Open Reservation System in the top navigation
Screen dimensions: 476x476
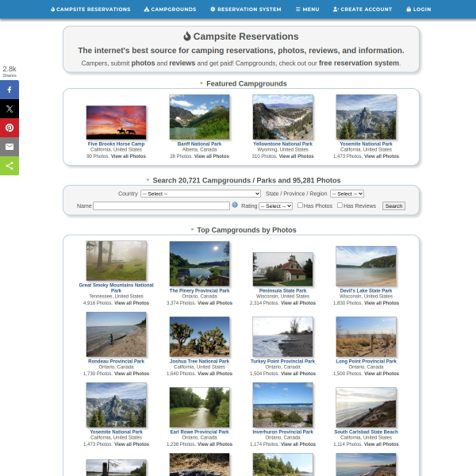point(246,10)
